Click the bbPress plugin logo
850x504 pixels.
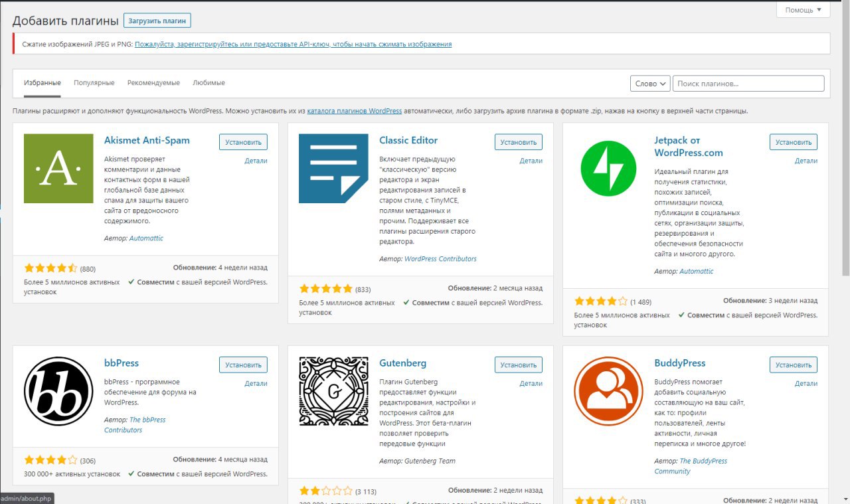coord(58,391)
